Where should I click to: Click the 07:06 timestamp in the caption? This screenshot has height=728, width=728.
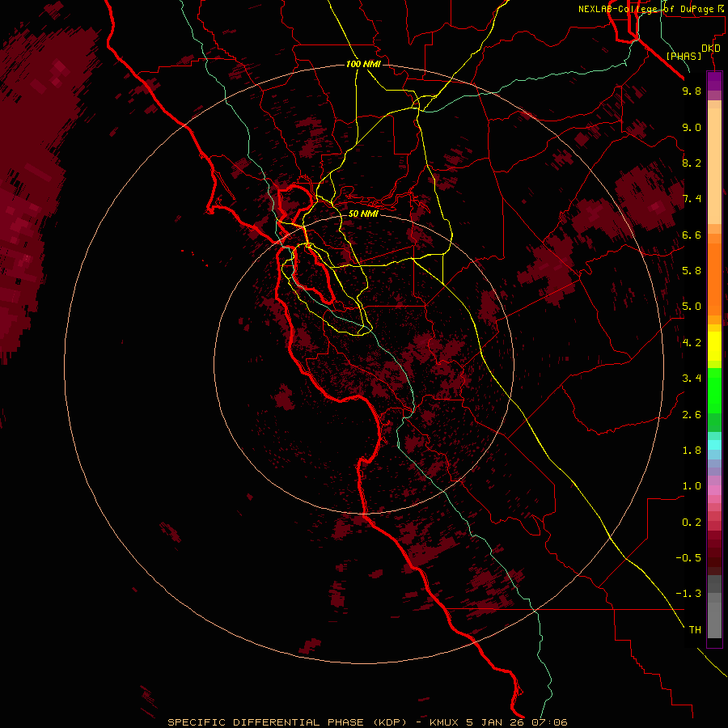pyautogui.click(x=550, y=722)
